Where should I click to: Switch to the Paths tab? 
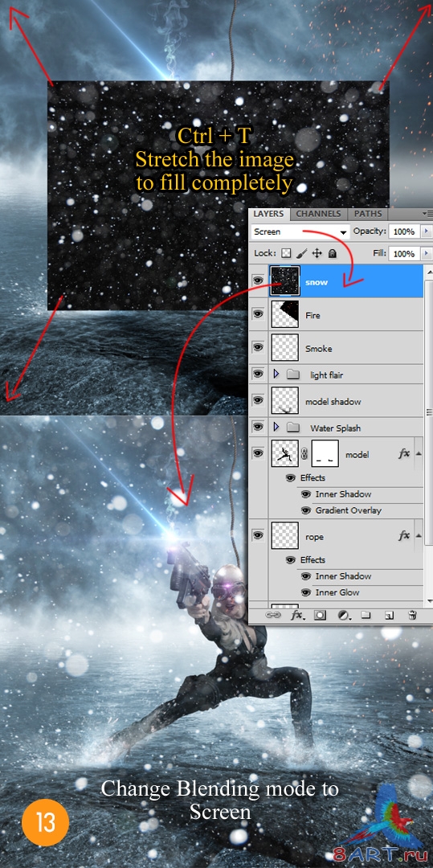tap(368, 214)
